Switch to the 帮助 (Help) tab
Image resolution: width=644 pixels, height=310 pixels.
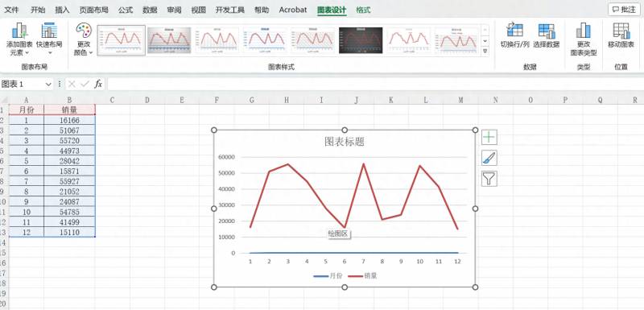[262, 10]
